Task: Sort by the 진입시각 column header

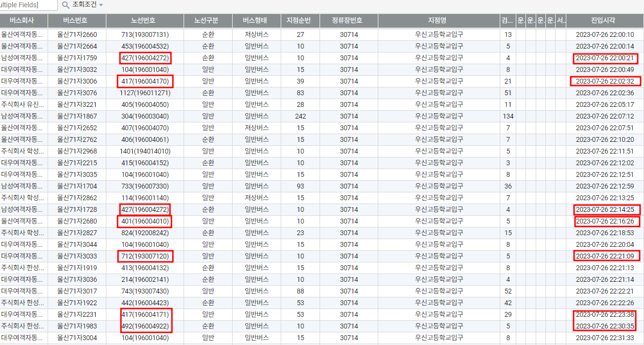Action: click(605, 21)
